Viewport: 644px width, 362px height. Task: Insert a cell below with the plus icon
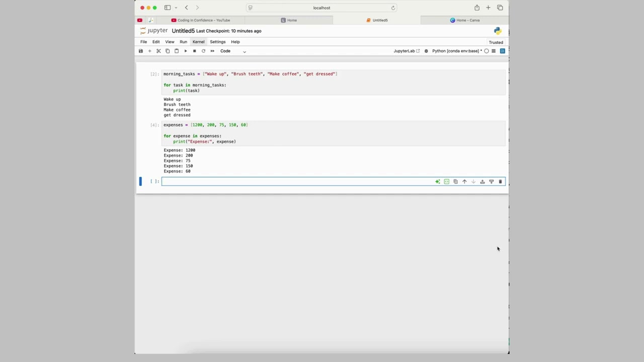coord(149,51)
